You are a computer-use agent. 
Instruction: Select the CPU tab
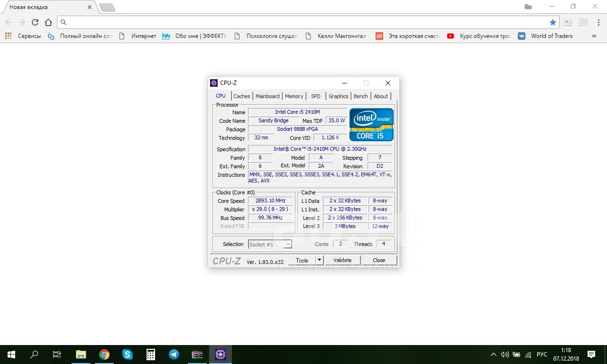pyautogui.click(x=221, y=96)
